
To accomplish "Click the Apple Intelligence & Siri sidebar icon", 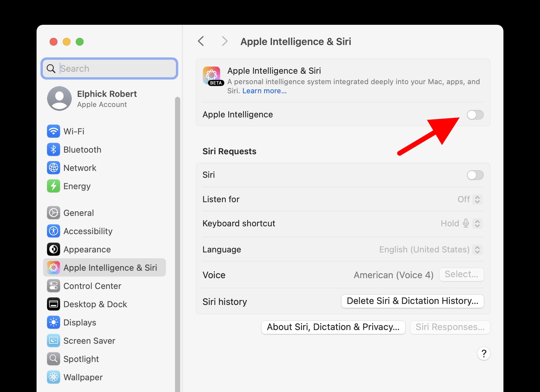I will point(54,268).
